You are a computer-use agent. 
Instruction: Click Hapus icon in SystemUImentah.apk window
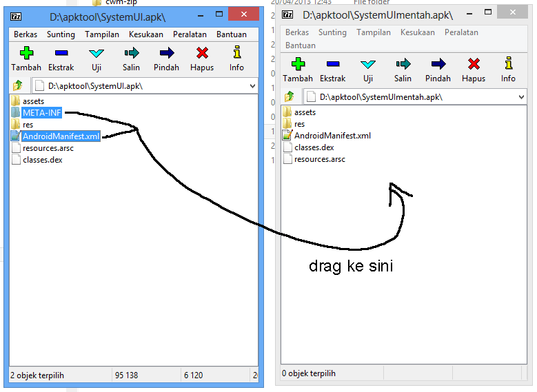click(x=474, y=64)
